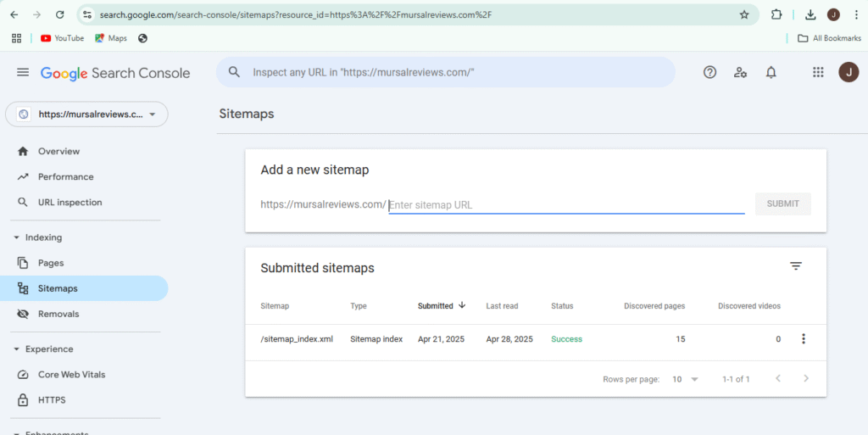Screen dimensions: 868x435
Task: Open the HTTPS report
Action: pos(84,400)
